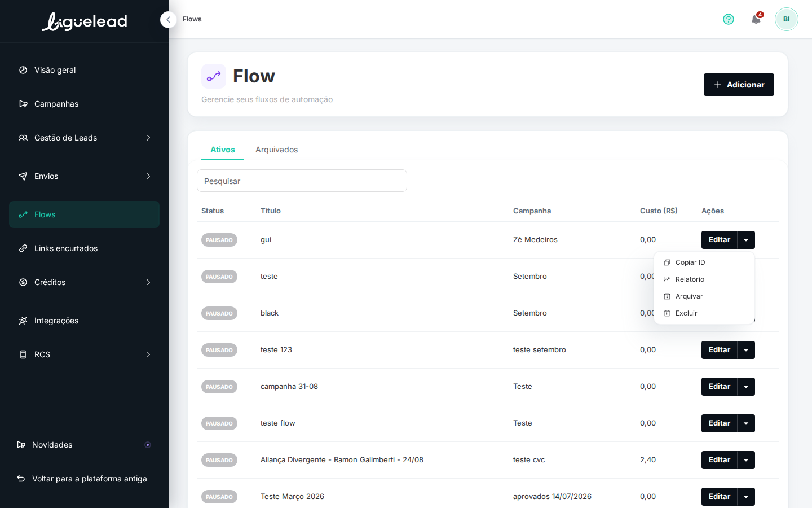Click the Créditos coin icon
Viewport: 812px width, 508px height.
tap(23, 282)
